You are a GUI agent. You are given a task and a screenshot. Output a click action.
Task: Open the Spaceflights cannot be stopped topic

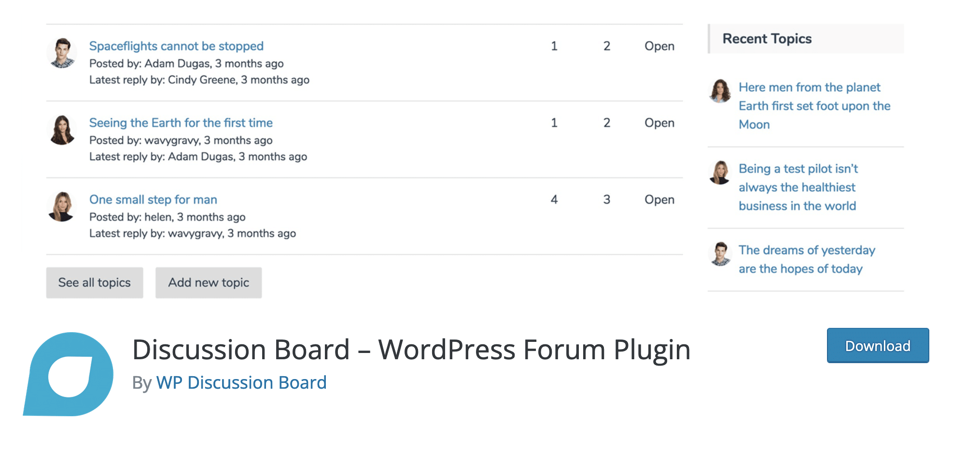[x=176, y=46]
